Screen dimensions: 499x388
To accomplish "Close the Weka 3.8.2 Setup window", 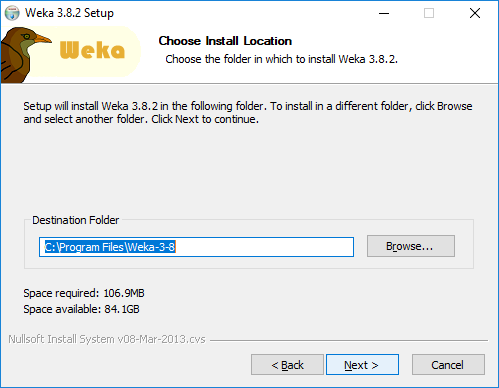I will click(475, 13).
